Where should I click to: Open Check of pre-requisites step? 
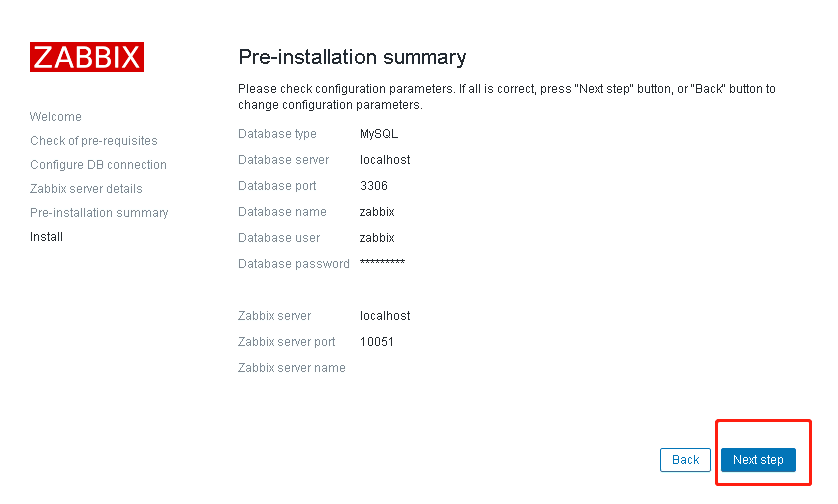(94, 141)
